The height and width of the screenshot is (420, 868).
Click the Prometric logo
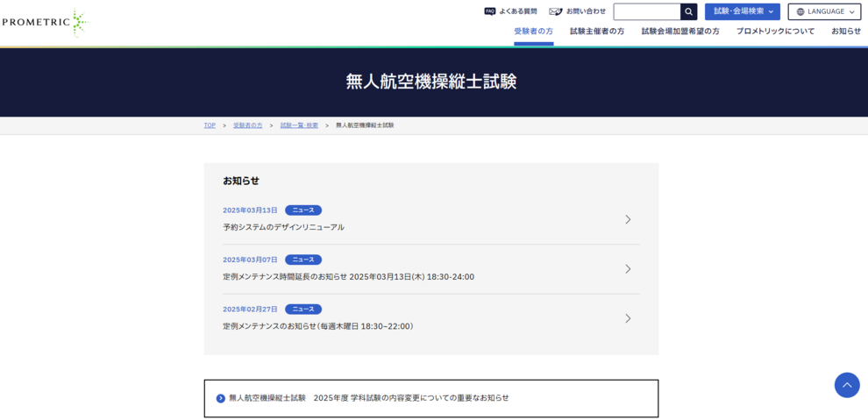pyautogui.click(x=44, y=22)
